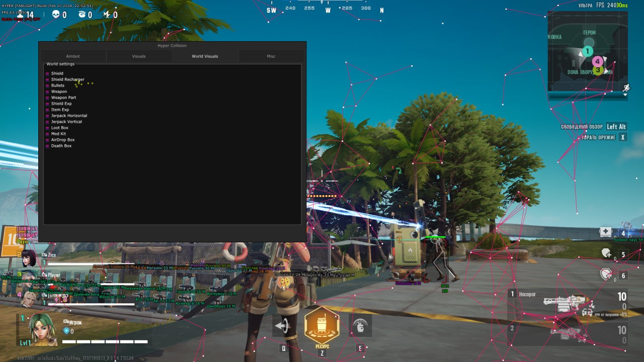Toggle the Weapon Part checkbox
This screenshot has height=362, width=644.
(x=48, y=98)
